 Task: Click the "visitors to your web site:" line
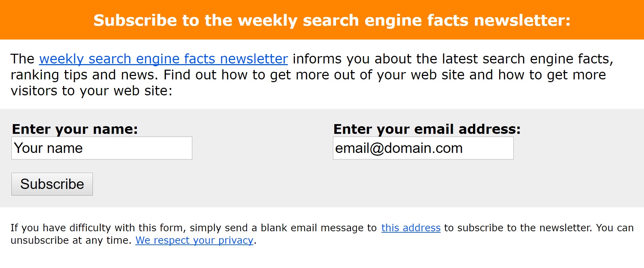click(x=91, y=91)
